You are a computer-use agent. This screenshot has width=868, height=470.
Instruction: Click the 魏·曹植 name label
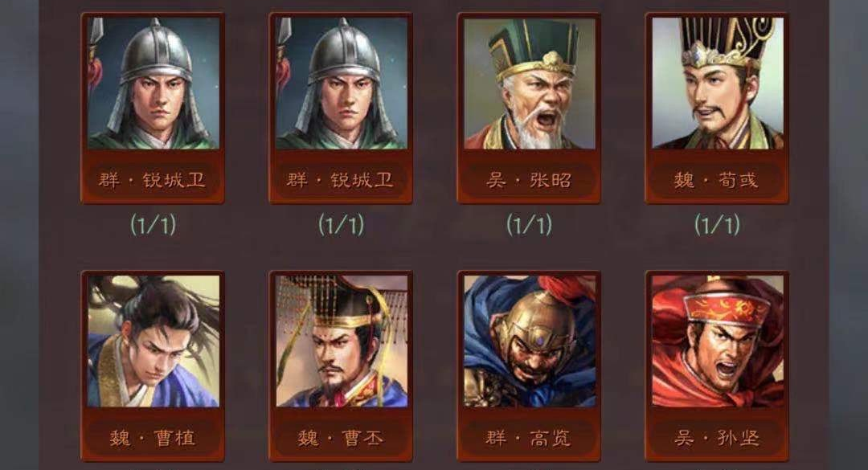point(154,438)
